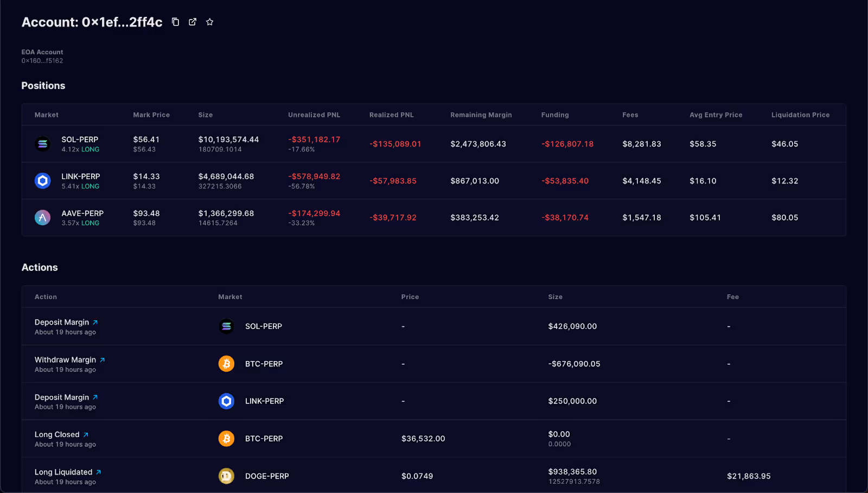The image size is (868, 493).
Task: Click the BTC-PERP icon on Withdraw Margin row
Action: click(x=226, y=363)
